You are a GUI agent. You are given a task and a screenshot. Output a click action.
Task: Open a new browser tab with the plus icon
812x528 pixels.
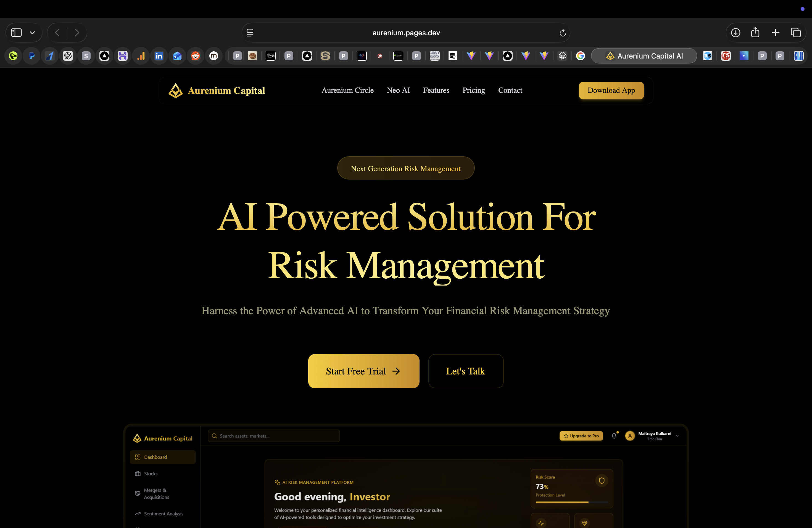point(775,32)
